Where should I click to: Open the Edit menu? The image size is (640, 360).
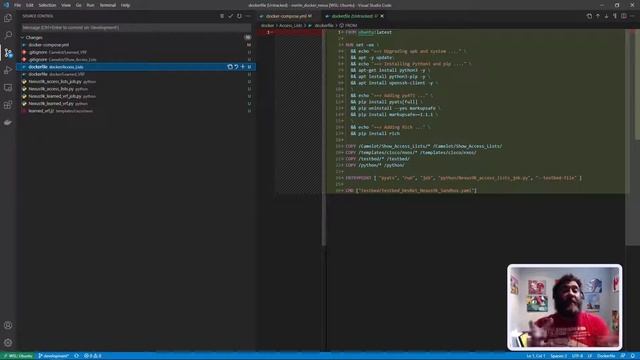tap(30, 5)
